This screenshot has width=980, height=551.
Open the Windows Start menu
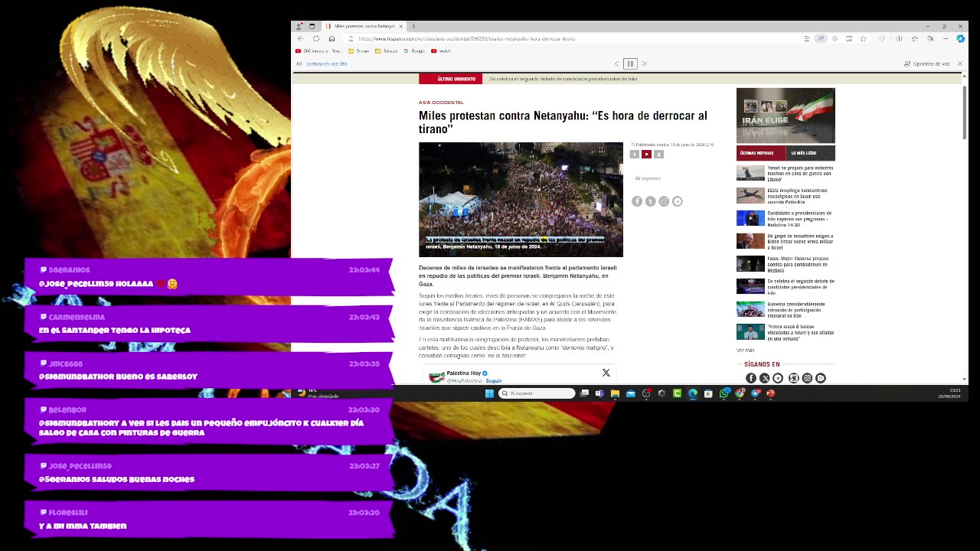(489, 393)
